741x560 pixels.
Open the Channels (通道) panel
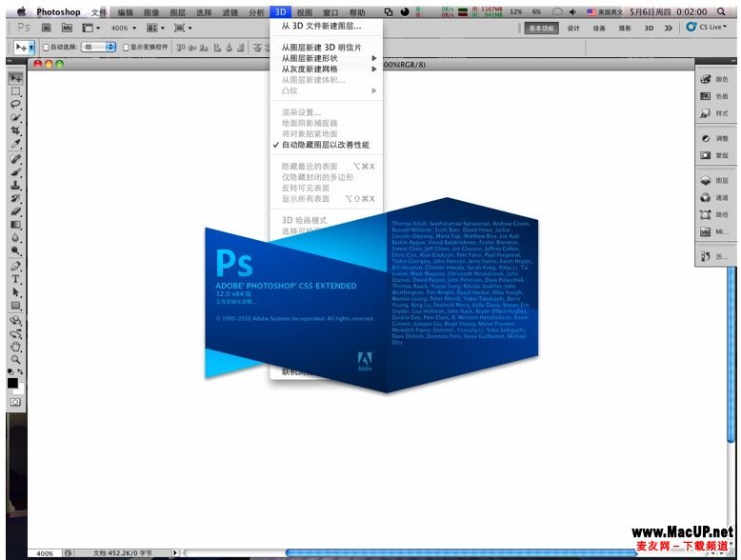click(x=714, y=197)
